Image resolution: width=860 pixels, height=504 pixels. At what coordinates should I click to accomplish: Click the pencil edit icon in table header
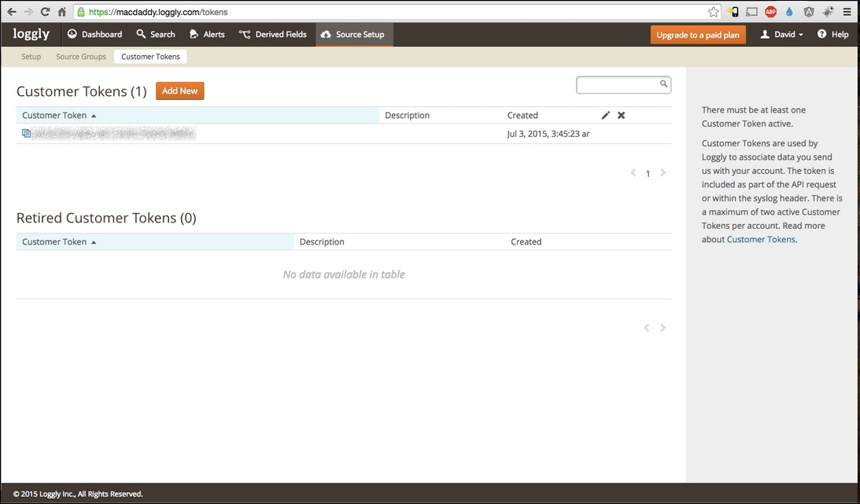605,116
